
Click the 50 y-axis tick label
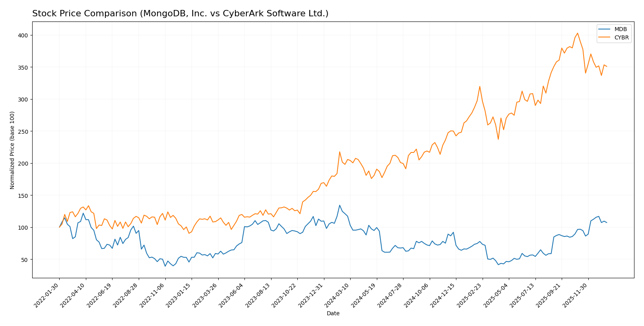25,260
